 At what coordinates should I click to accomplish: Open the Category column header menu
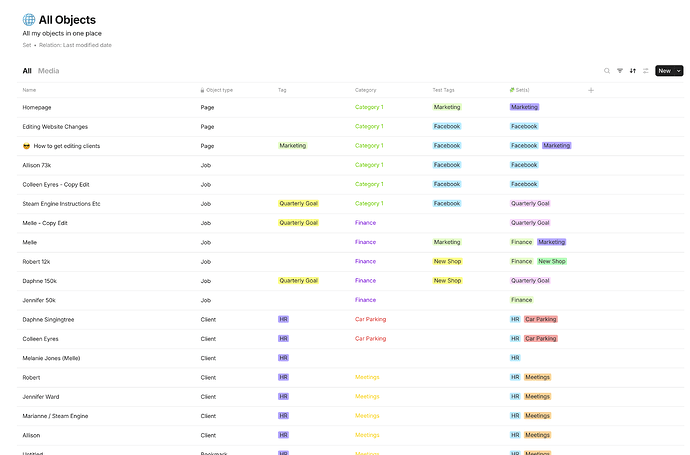[365, 90]
